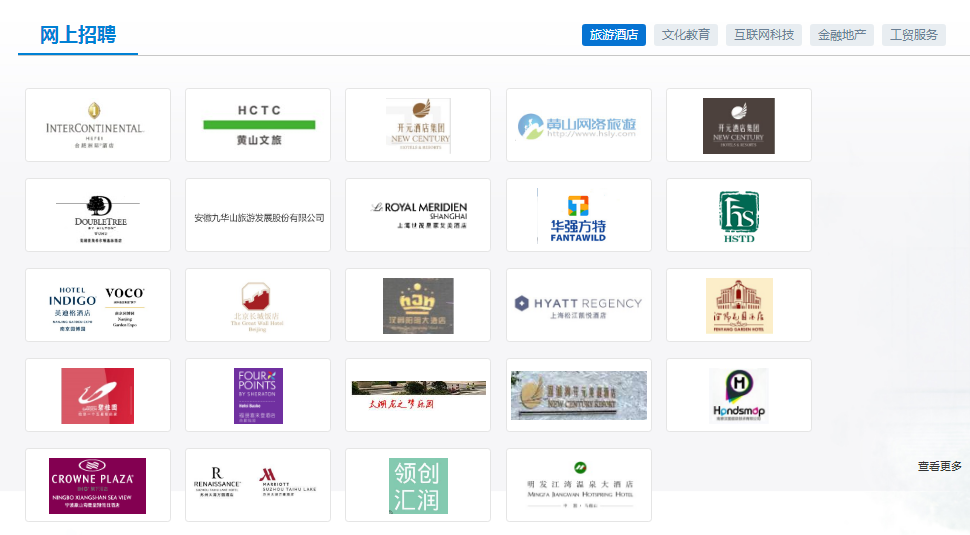The image size is (970, 535).
Task: Click the 黄山网络旅游 logo thumbnail
Action: [x=578, y=125]
